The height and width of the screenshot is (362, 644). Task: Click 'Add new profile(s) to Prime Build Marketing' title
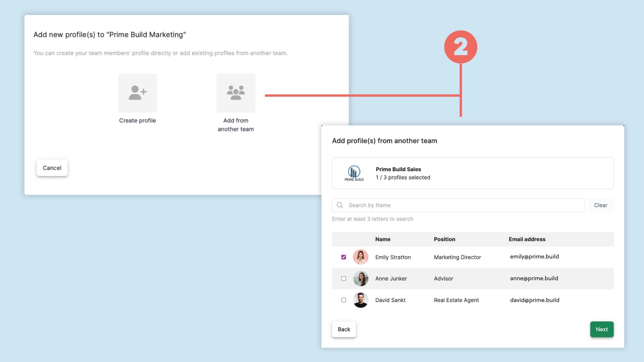[x=110, y=35]
